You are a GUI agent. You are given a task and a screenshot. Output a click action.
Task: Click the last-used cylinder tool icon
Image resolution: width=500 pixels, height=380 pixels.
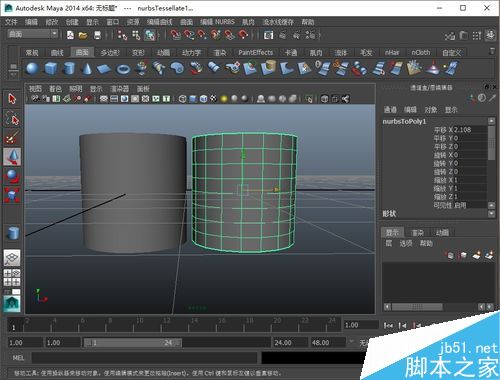click(x=13, y=233)
